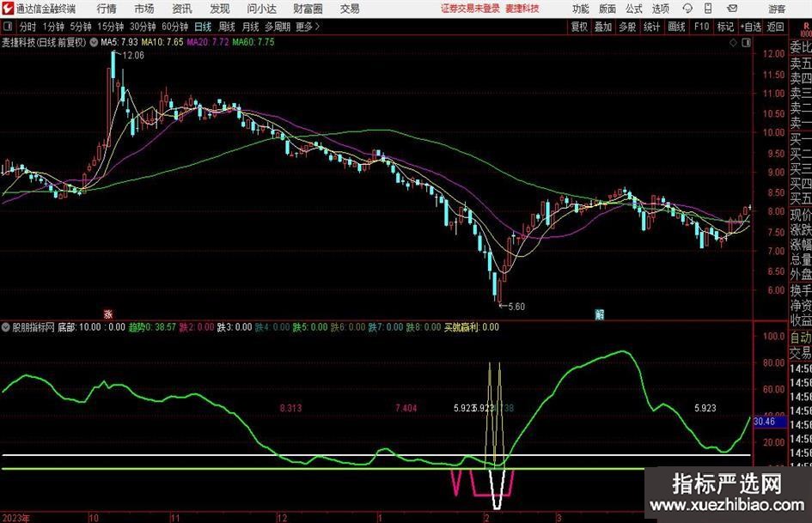Viewport: 812px width, 523px height.
Task: Click the 证券交易未登录 login link
Action: [x=470, y=9]
